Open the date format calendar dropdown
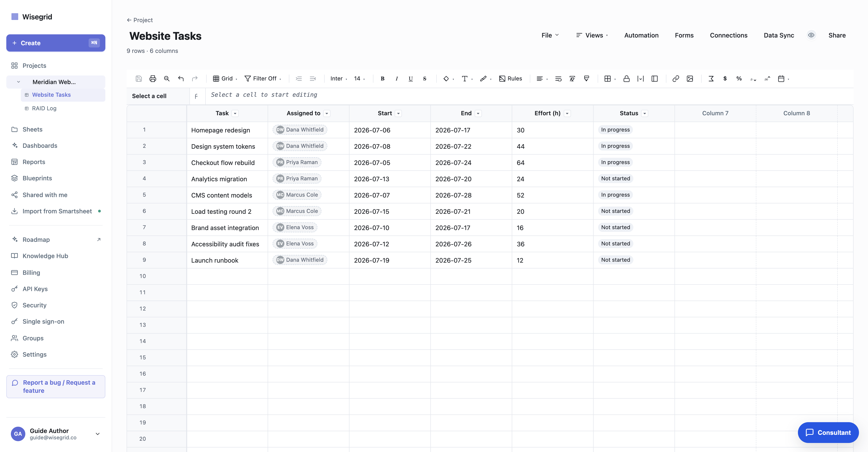 click(x=783, y=78)
